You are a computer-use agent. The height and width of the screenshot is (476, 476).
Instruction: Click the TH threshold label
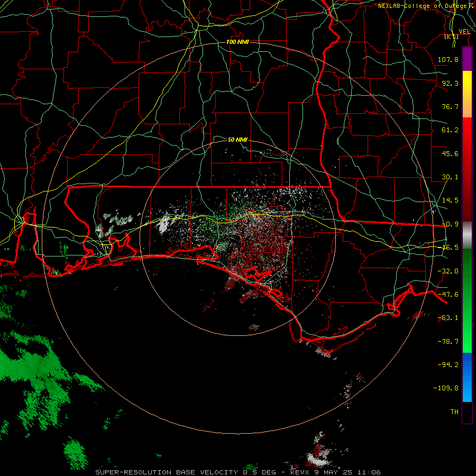(x=454, y=412)
